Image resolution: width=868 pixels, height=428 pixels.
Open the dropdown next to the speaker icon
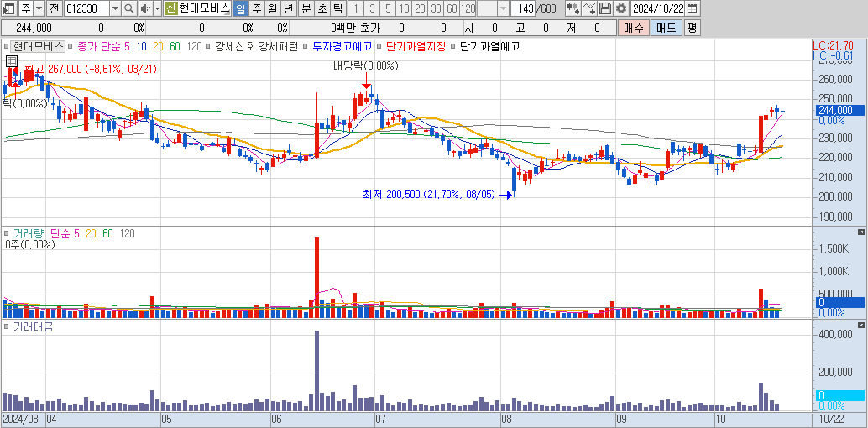[x=157, y=8]
